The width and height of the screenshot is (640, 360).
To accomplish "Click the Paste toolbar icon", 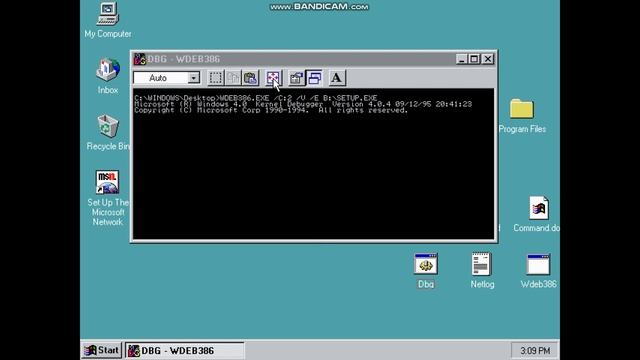I will click(x=251, y=78).
